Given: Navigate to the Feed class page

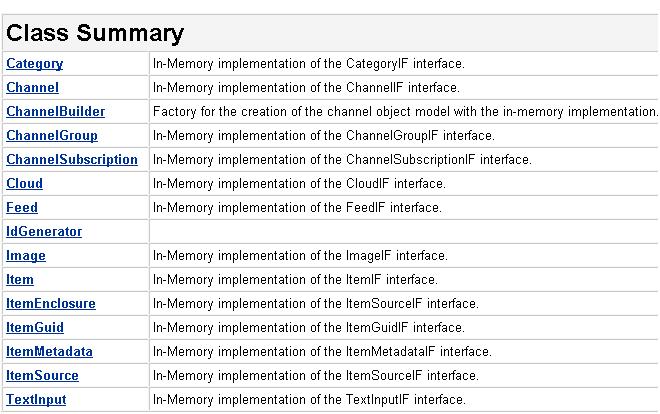Looking at the screenshot, I should (x=22, y=207).
